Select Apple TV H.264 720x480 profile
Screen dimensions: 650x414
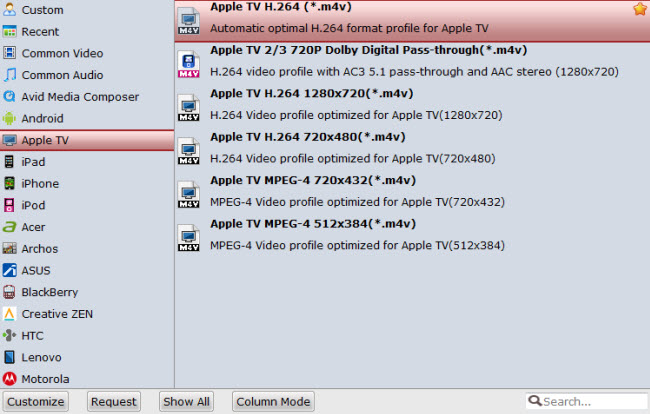412,148
